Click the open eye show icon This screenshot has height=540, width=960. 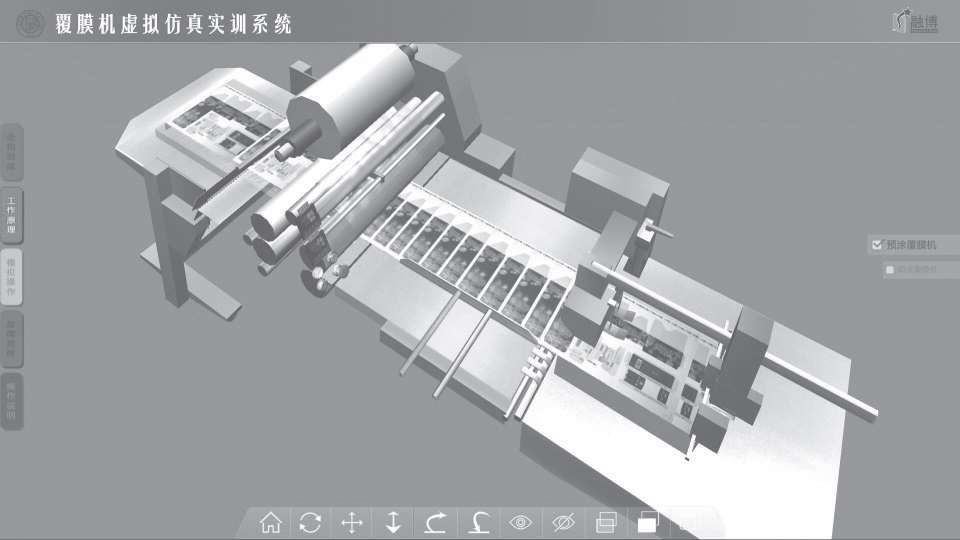tap(520, 522)
